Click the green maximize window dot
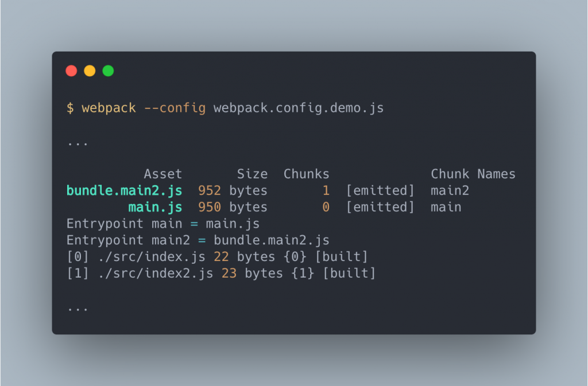This screenshot has height=386, width=588. pos(108,71)
